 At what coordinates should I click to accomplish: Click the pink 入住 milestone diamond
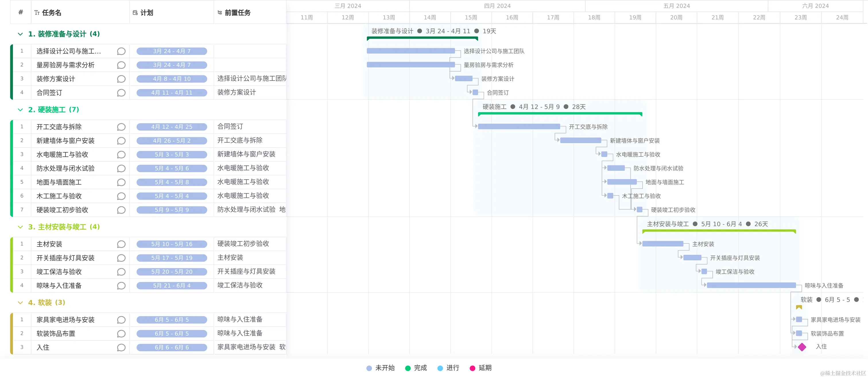click(x=802, y=347)
